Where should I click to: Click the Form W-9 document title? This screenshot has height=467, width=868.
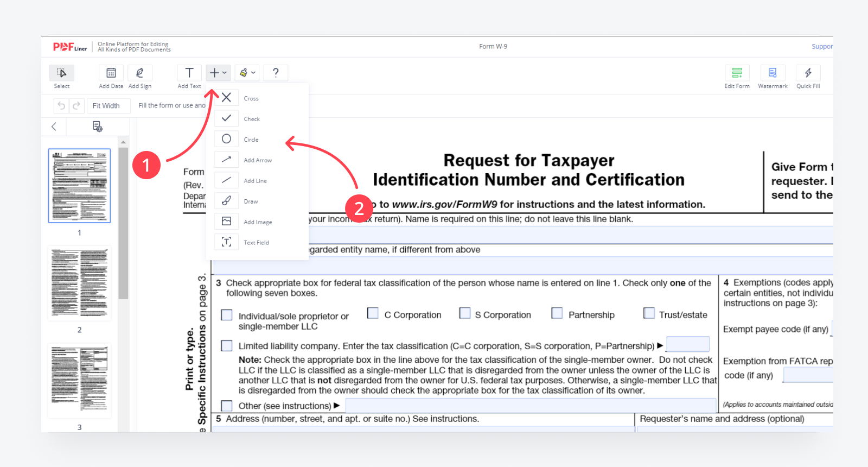493,47
